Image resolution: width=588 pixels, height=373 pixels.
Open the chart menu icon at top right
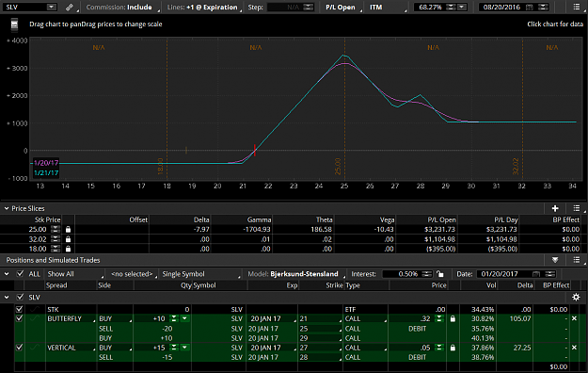click(x=577, y=8)
